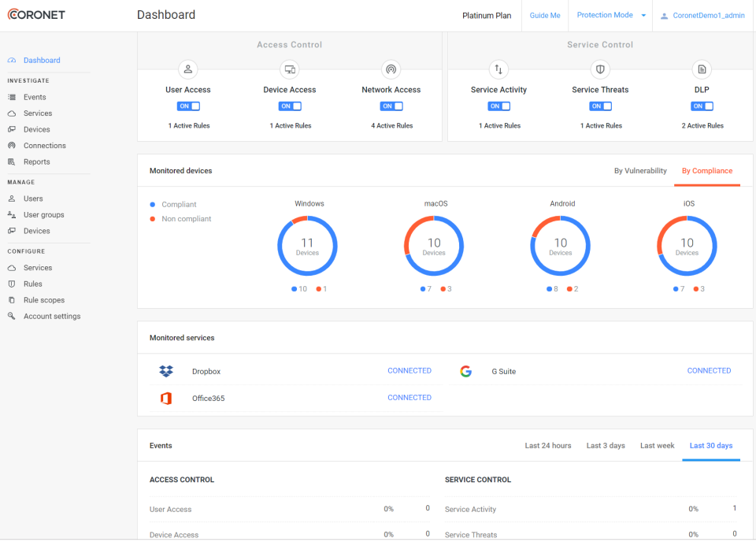756x542 pixels.
Task: Click the G Suite CONNECTED link
Action: (709, 371)
